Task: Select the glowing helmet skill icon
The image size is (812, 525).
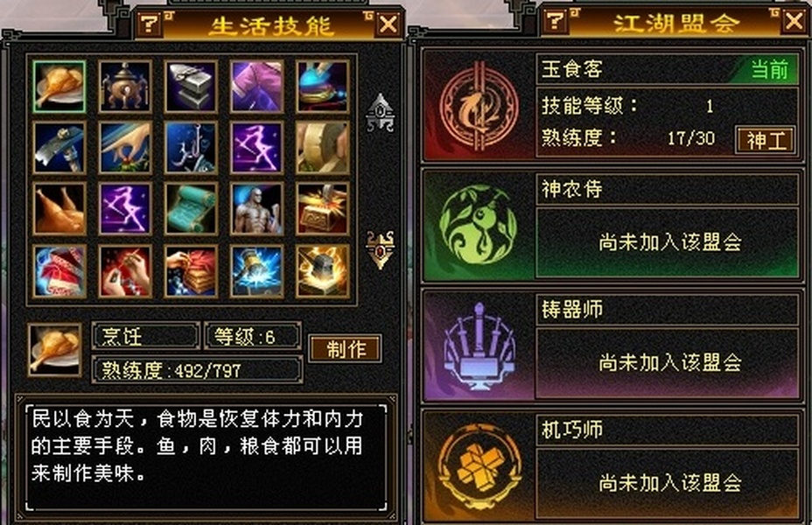Action: pyautogui.click(x=323, y=271)
